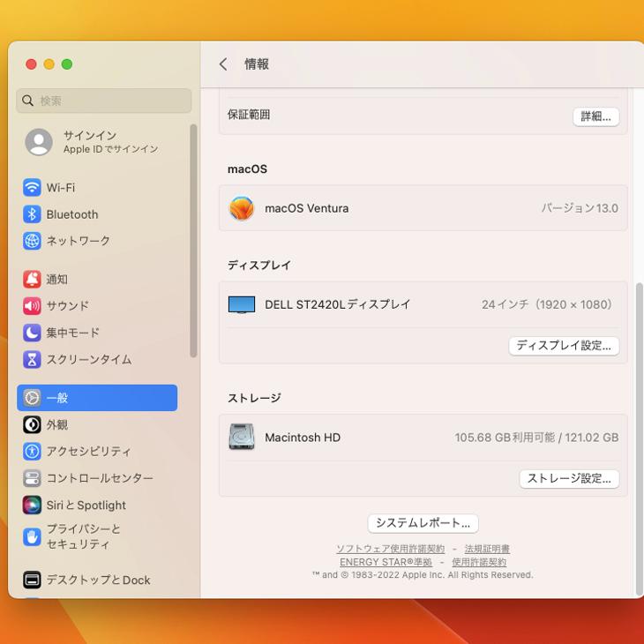The height and width of the screenshot is (644, 644).
Task: Click the search magnifier icon
Action: pyautogui.click(x=27, y=101)
